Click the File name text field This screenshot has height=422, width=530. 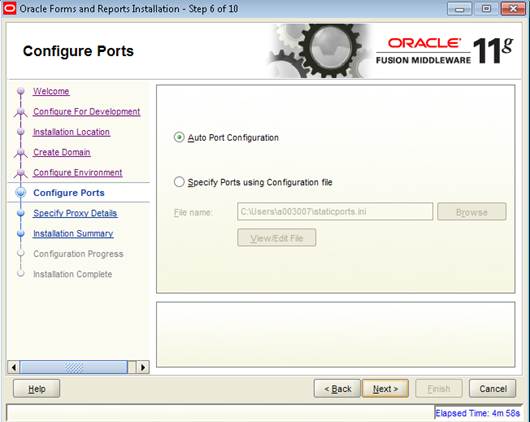click(x=335, y=212)
